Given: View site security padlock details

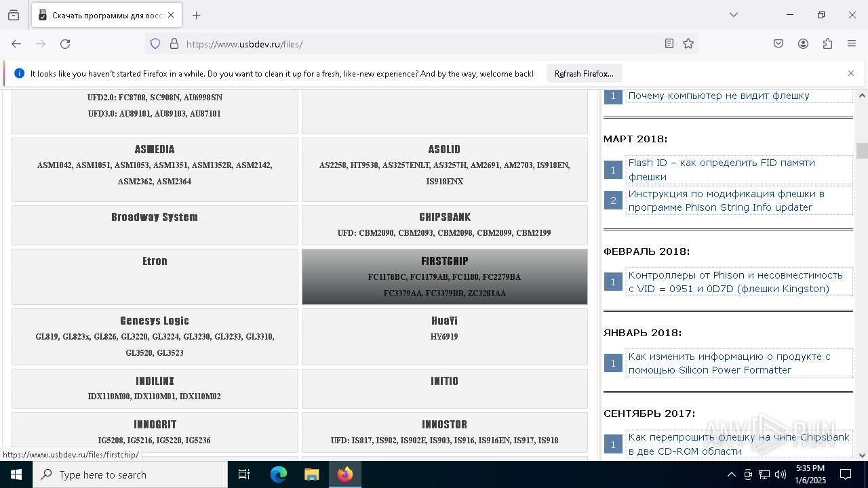Looking at the screenshot, I should click(174, 44).
